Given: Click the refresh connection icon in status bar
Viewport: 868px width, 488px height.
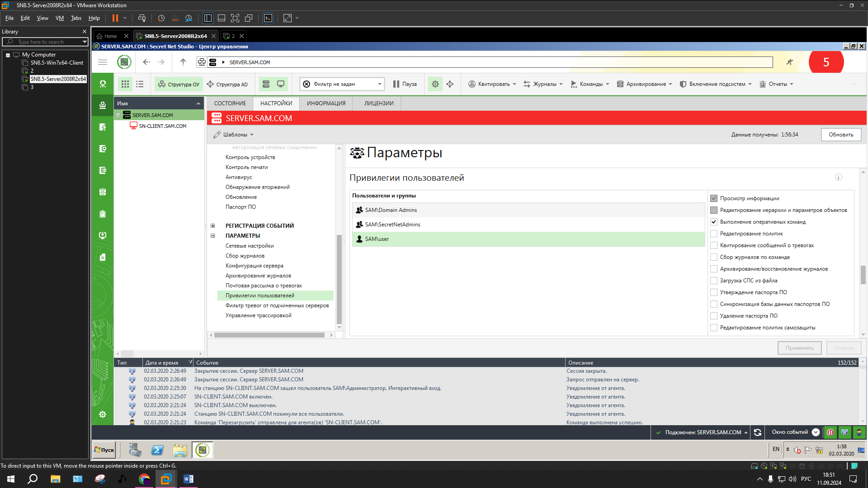Looking at the screenshot, I should pyautogui.click(x=758, y=432).
